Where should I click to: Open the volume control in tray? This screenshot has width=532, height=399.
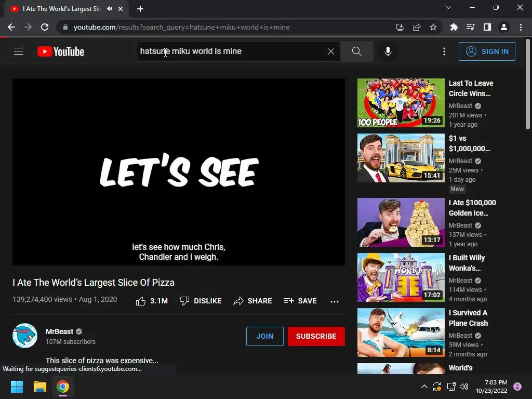[464, 387]
